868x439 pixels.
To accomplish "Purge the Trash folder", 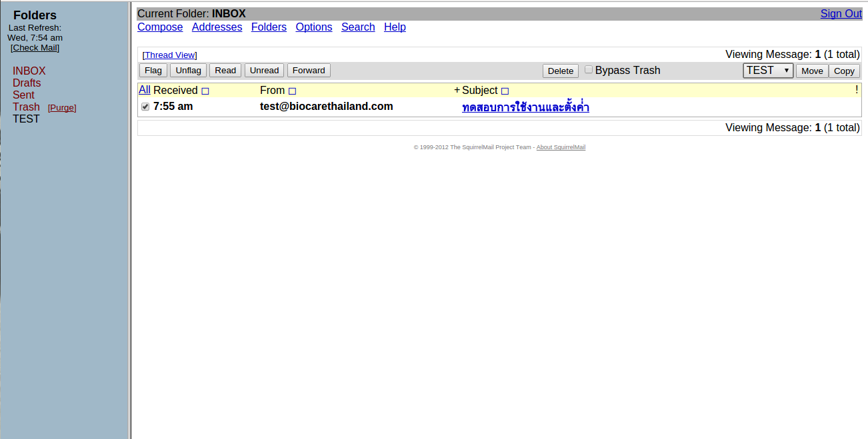I will [x=62, y=108].
